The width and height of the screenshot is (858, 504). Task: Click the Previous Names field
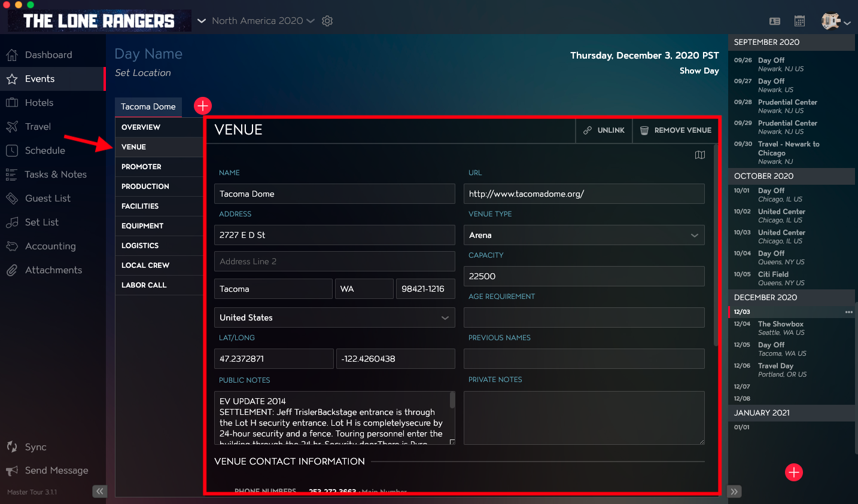pyautogui.click(x=584, y=359)
